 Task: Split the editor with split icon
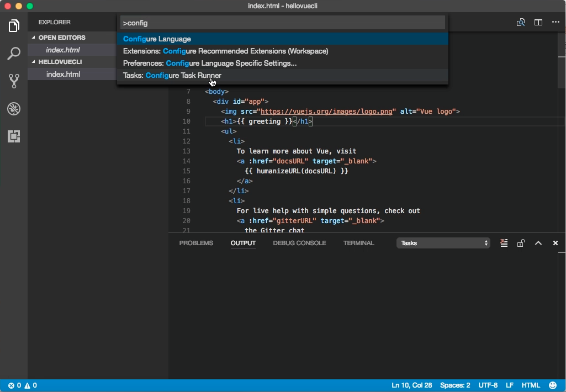tap(538, 23)
